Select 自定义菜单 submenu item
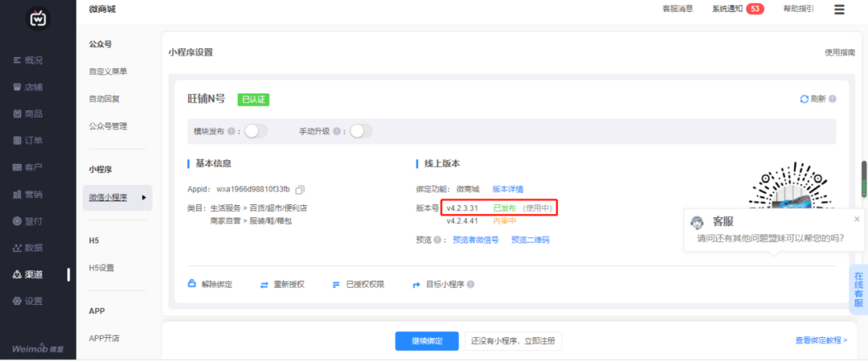Viewport: 868px width, 362px height. 108,72
